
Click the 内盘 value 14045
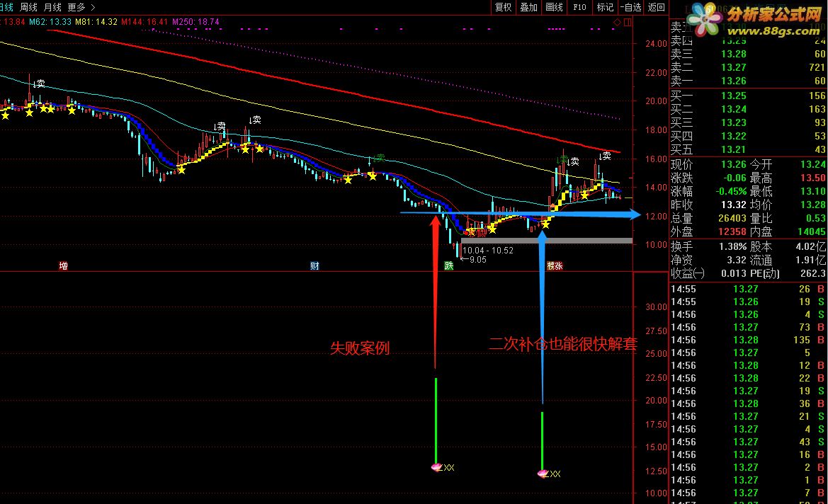point(811,231)
